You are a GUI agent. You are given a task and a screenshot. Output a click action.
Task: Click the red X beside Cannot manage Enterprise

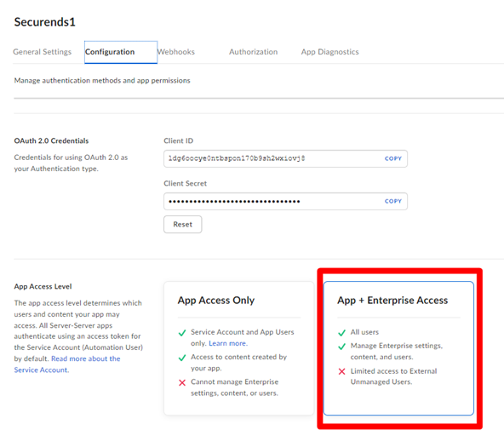182,382
